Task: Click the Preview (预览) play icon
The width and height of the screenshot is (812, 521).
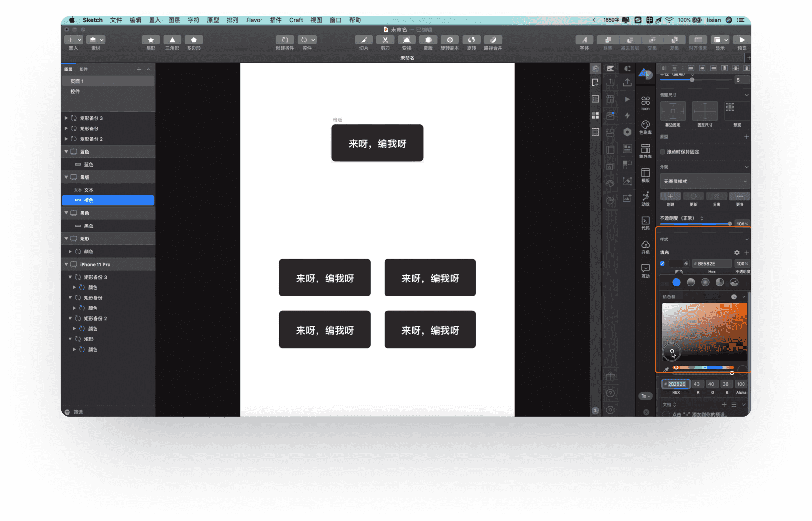Action: 742,40
